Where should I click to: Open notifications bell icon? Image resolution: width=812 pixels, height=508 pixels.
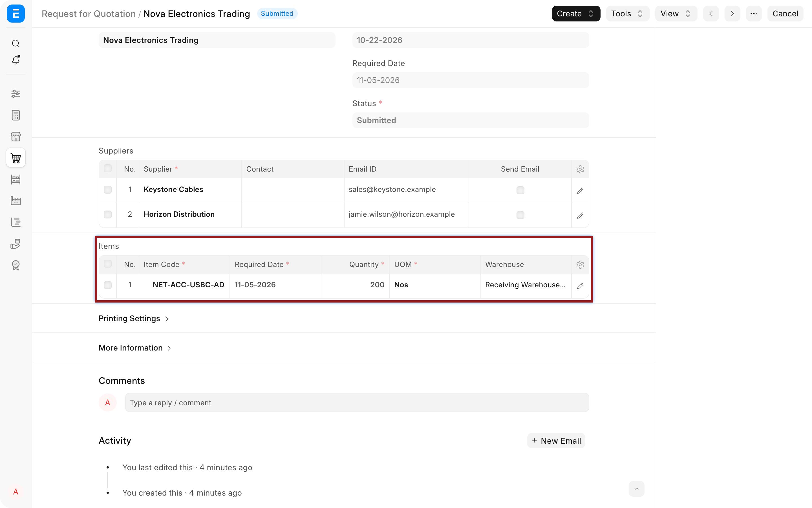click(x=16, y=60)
